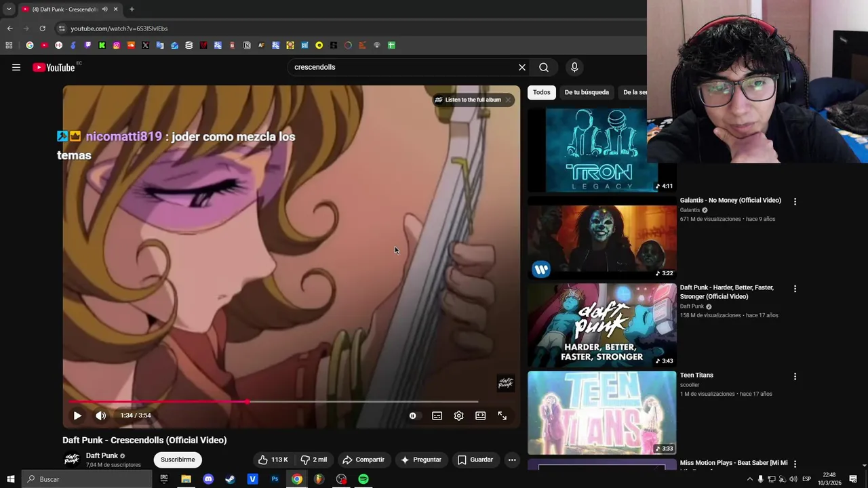Open options for Galantis No Money video

click(795, 201)
